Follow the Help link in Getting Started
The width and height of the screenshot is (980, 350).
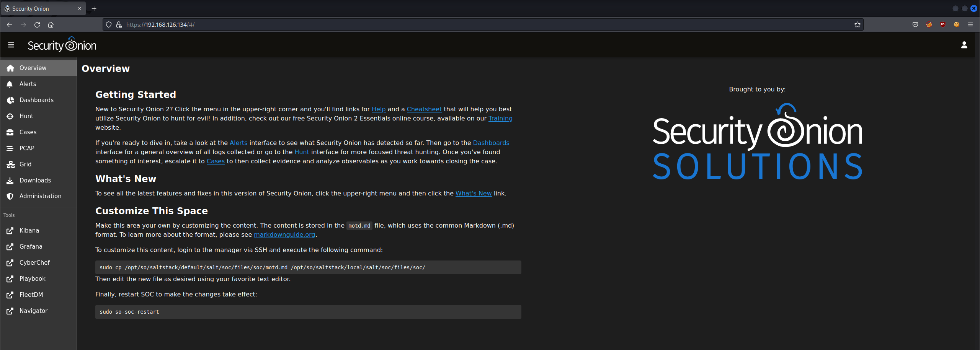coord(379,109)
